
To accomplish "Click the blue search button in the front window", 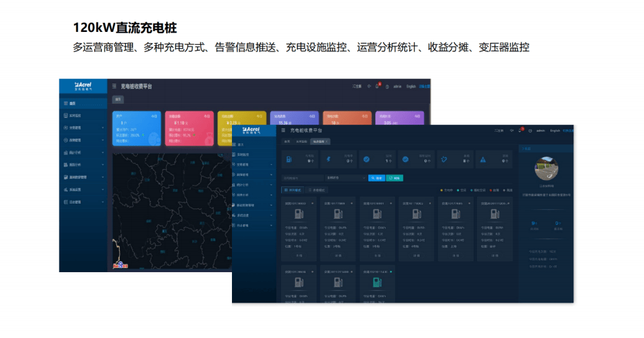I will tap(377, 178).
